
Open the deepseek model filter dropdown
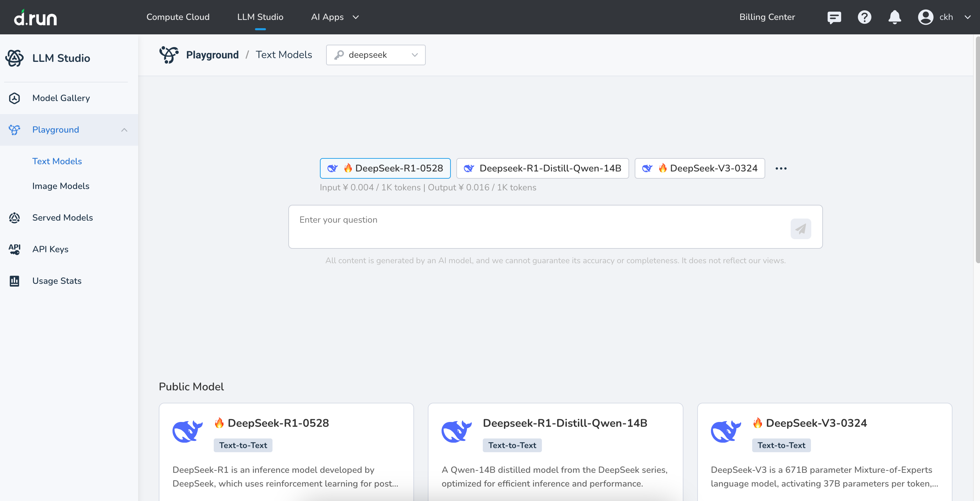coord(376,55)
